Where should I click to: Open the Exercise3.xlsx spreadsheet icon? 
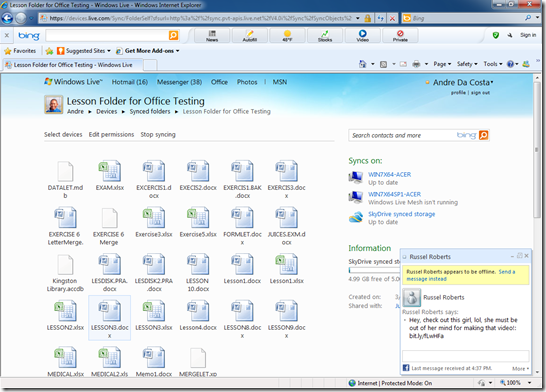click(x=154, y=218)
